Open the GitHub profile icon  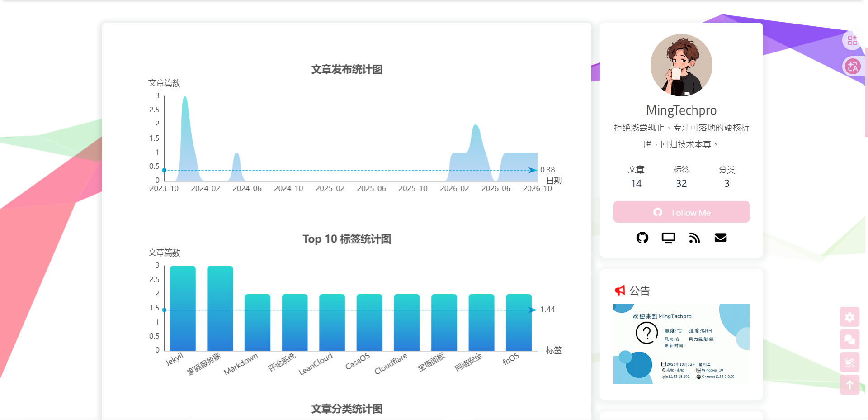point(642,238)
